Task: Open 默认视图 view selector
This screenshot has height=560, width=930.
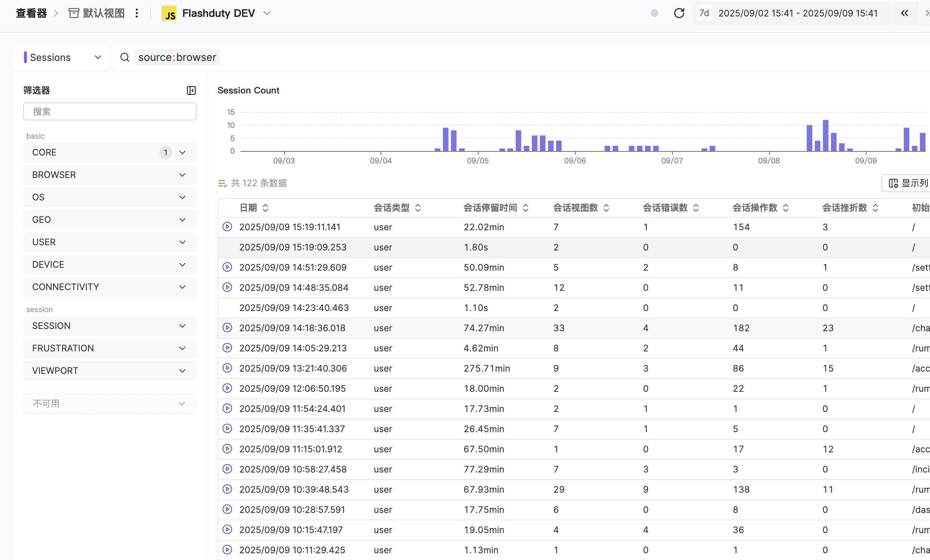Action: coord(97,13)
